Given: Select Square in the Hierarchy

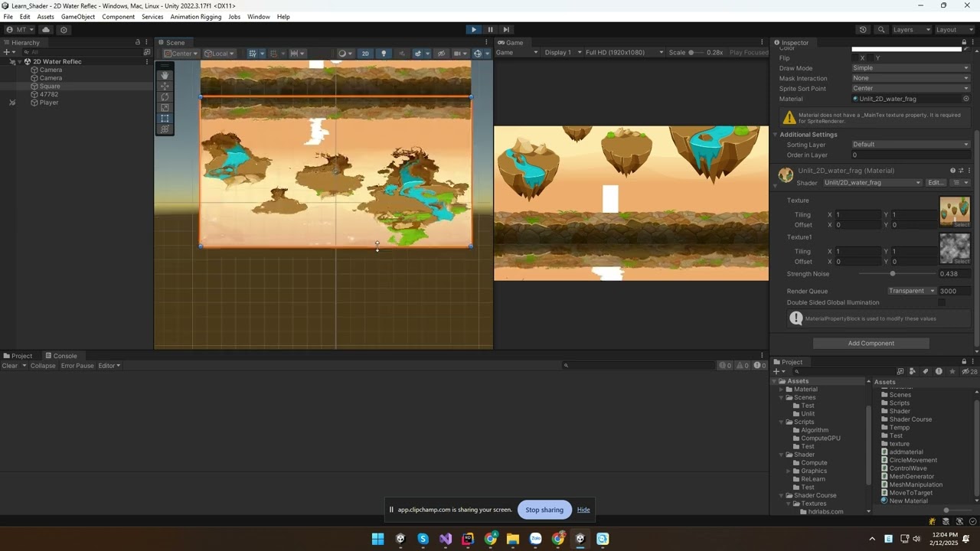Looking at the screenshot, I should tap(50, 86).
